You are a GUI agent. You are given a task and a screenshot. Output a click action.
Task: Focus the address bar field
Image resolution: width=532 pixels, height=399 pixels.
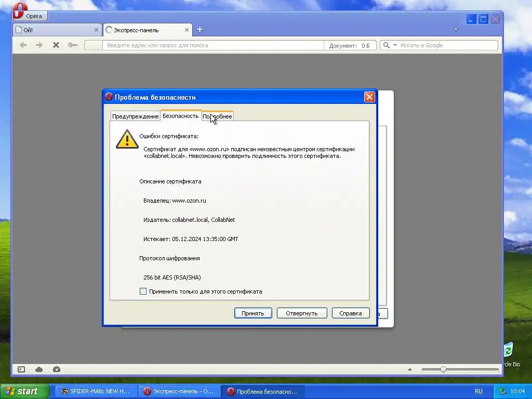213,45
